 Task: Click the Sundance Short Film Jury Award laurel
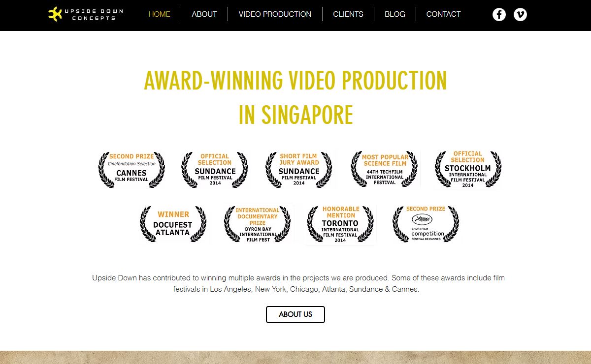(299, 169)
